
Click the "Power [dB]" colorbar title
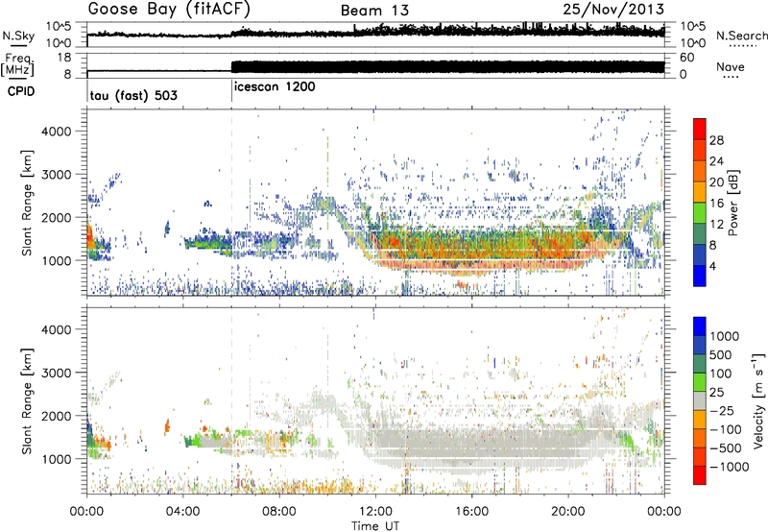(733, 203)
